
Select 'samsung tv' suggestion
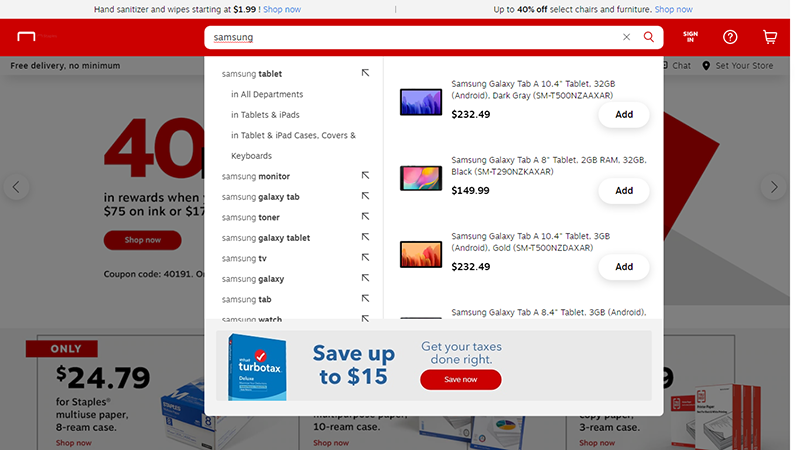tap(244, 258)
